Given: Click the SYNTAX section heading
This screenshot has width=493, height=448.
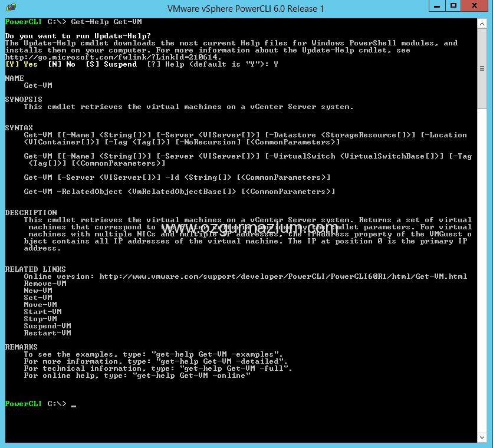Looking at the screenshot, I should 19,128.
